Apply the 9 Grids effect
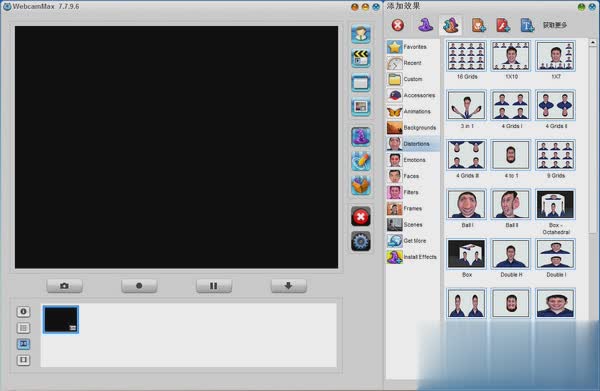The height and width of the screenshot is (391, 600). [x=555, y=155]
